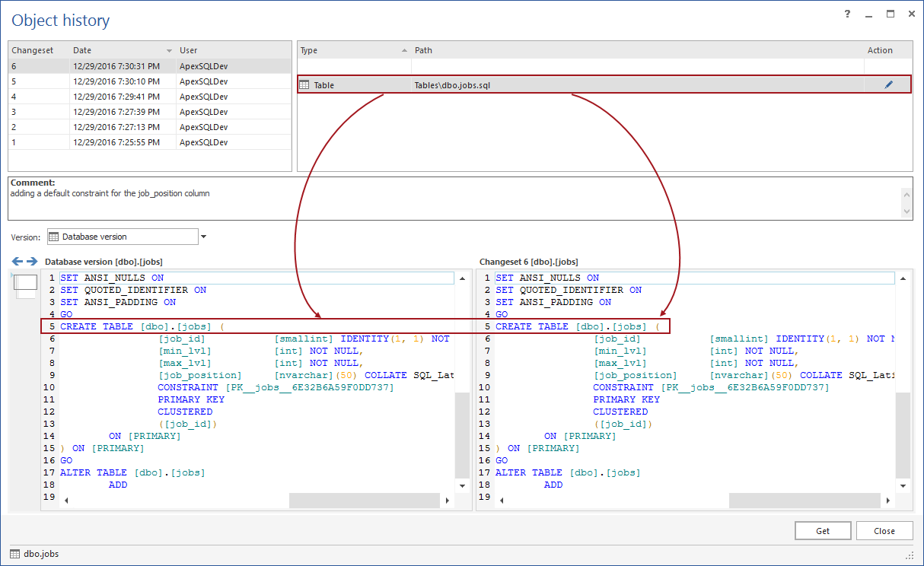Click the table icon inside the Version combo box
The width and height of the screenshot is (924, 566).
tap(53, 237)
